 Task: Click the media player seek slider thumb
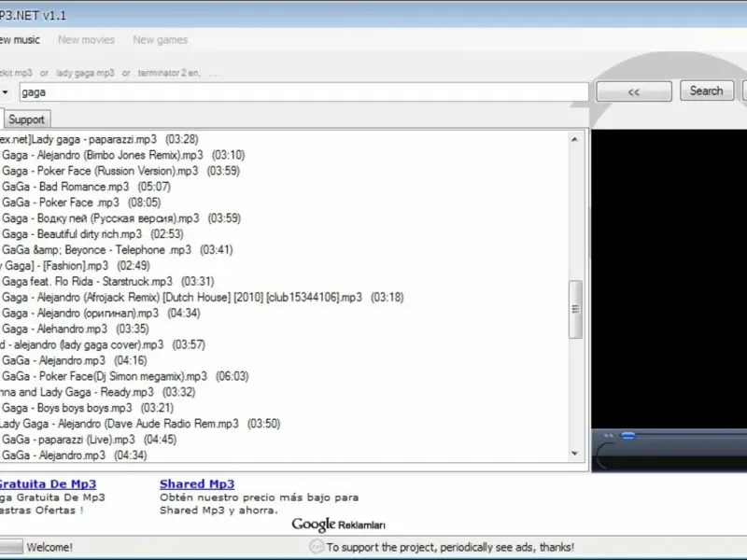pyautogui.click(x=627, y=435)
